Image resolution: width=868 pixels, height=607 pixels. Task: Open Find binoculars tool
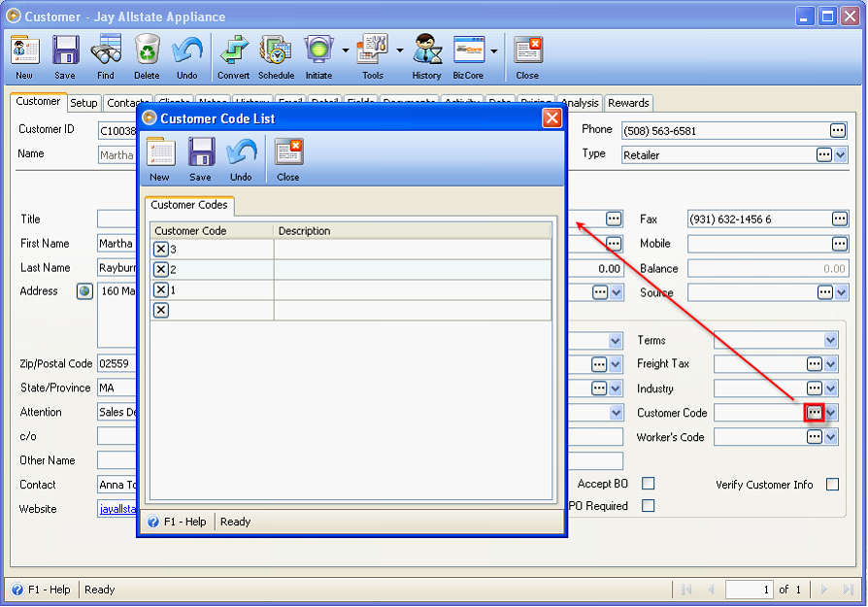106,57
